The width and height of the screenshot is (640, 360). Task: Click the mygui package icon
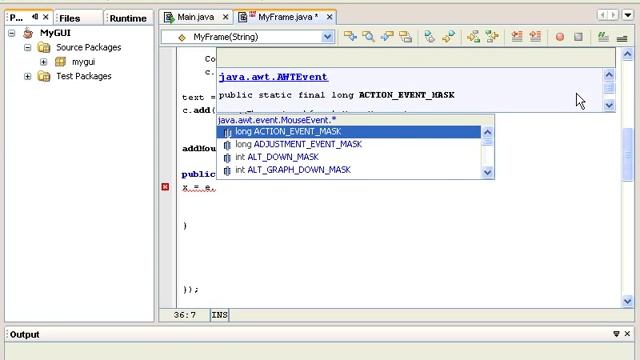pos(60,62)
